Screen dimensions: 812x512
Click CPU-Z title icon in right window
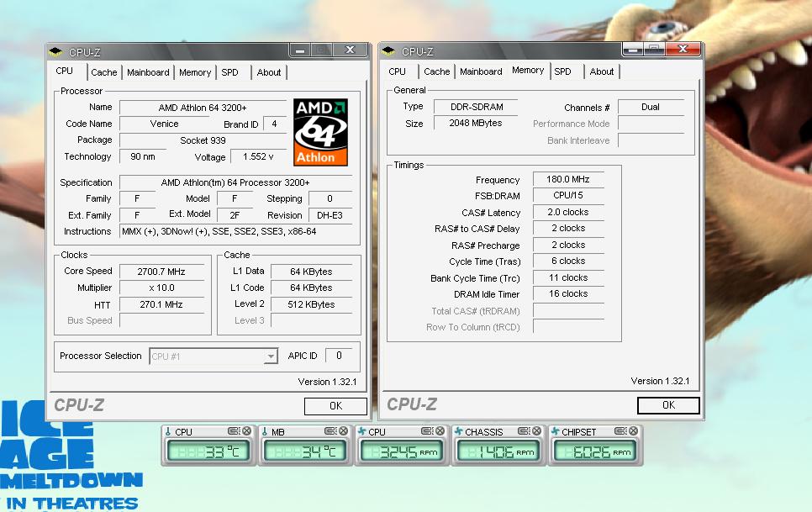pyautogui.click(x=388, y=51)
